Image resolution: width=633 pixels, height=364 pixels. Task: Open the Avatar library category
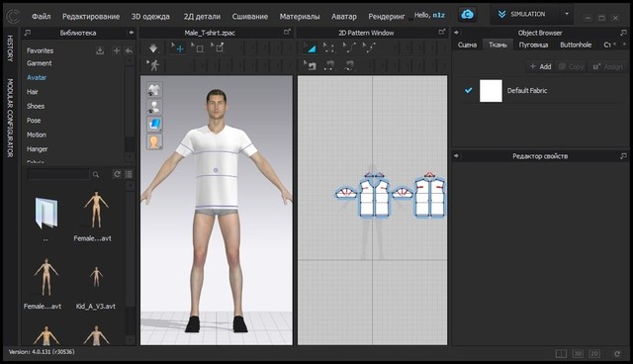(37, 77)
